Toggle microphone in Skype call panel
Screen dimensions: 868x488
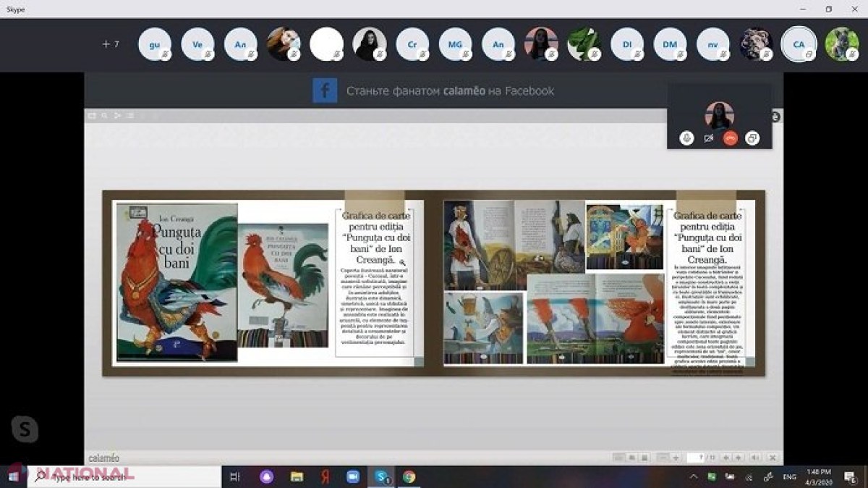click(686, 138)
